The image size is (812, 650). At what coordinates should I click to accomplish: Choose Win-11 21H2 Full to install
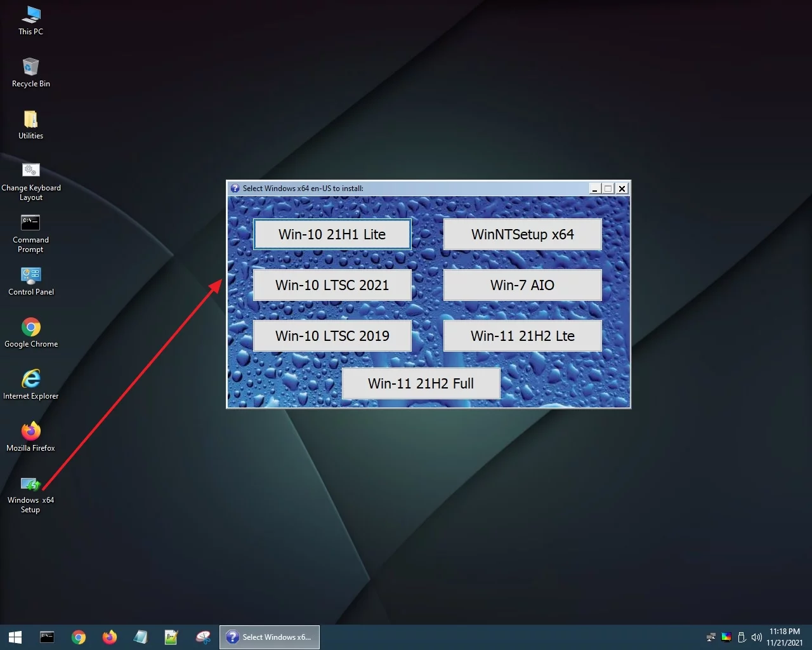421,383
